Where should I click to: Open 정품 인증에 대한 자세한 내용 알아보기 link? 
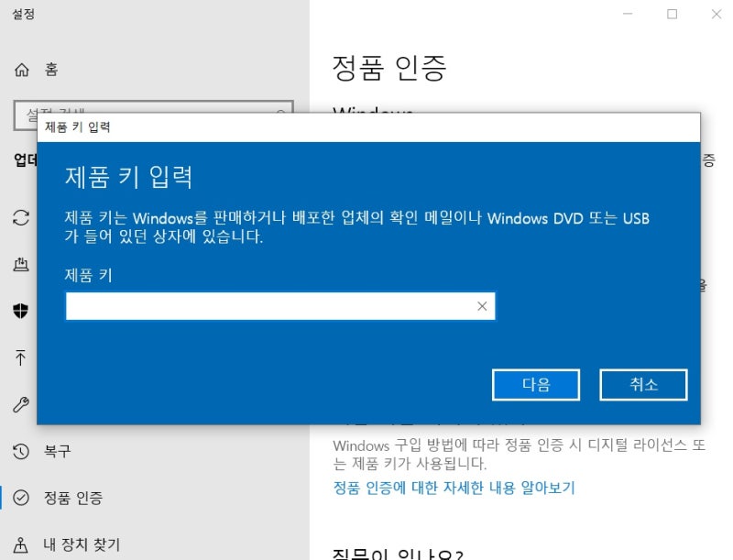point(454,488)
